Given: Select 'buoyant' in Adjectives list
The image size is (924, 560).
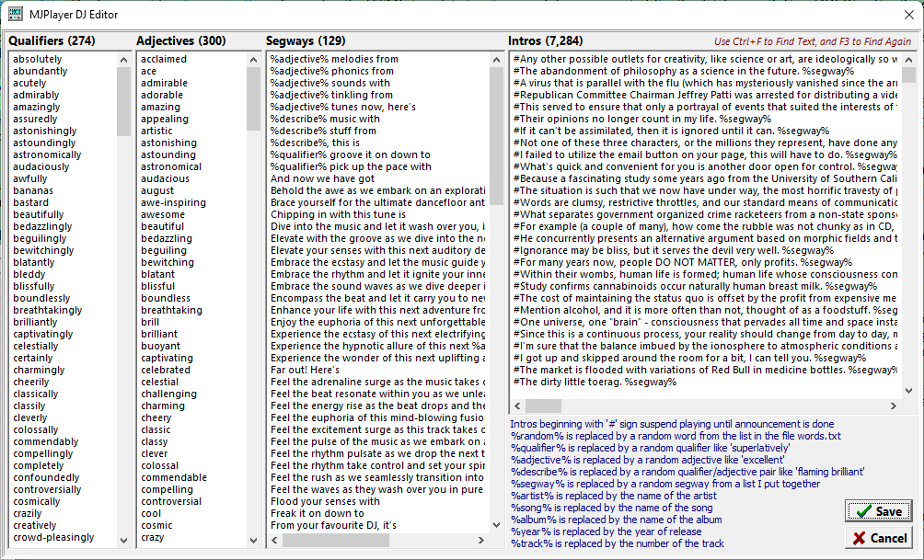Looking at the screenshot, I should 160,347.
